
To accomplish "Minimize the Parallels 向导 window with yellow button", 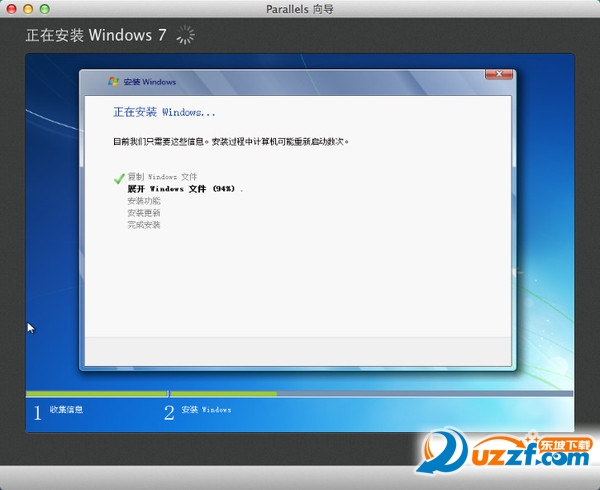I will click(x=28, y=9).
